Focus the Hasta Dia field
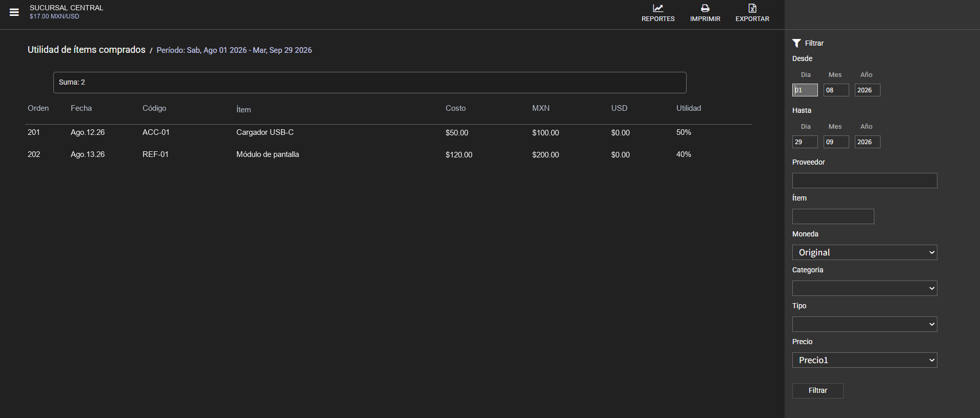Screen dimensions: 980x418 click(x=805, y=142)
